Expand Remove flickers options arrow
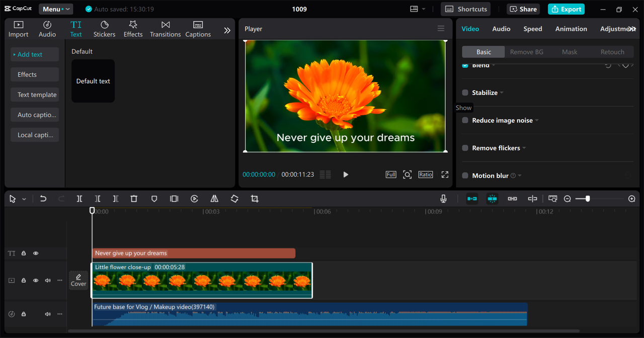 click(524, 148)
